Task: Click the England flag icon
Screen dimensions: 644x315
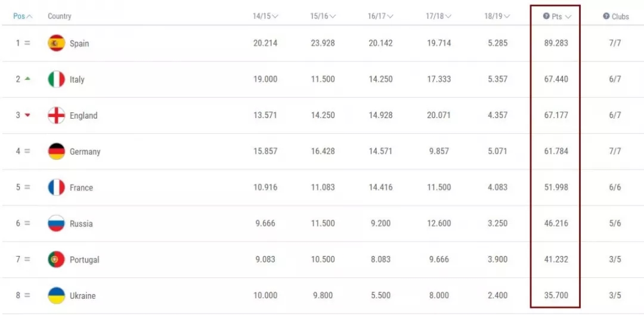Action: click(x=56, y=115)
